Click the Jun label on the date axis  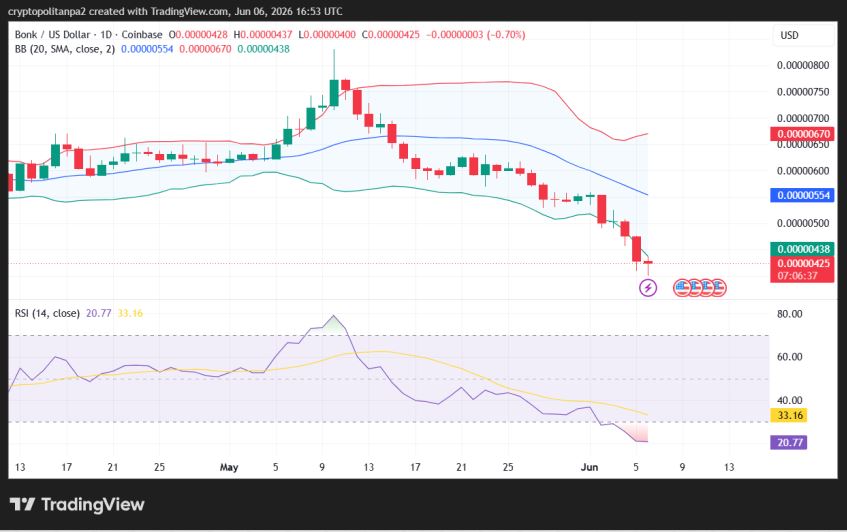click(589, 467)
